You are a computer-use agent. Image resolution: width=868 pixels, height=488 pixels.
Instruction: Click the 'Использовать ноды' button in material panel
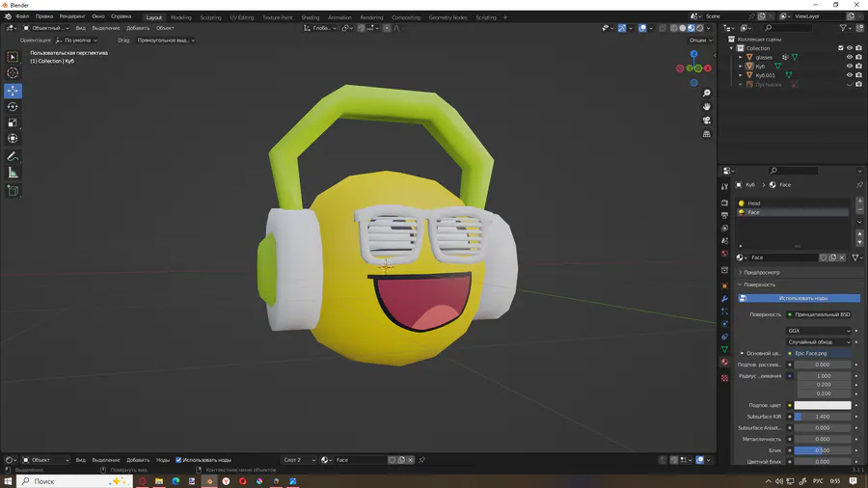(802, 298)
